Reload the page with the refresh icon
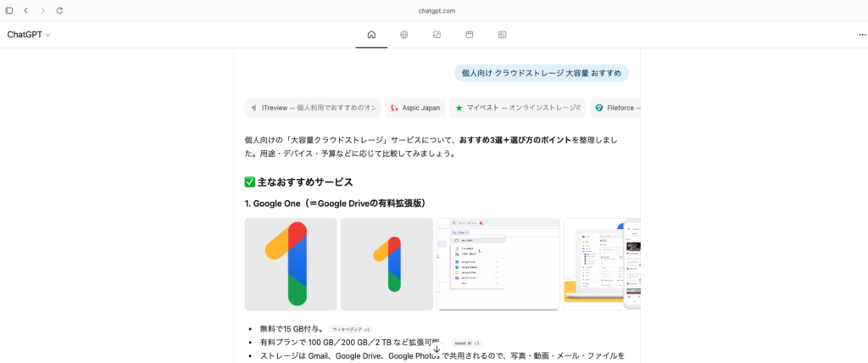868x363 pixels. [x=59, y=10]
